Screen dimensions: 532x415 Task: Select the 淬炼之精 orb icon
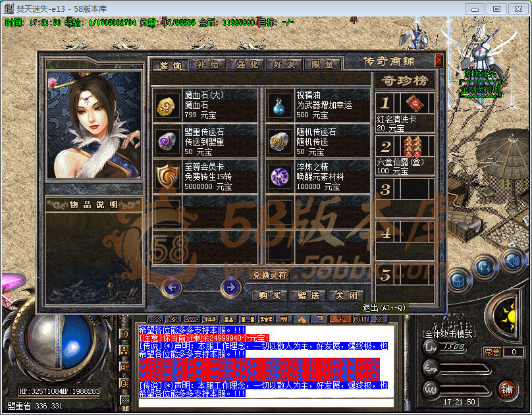click(x=279, y=177)
